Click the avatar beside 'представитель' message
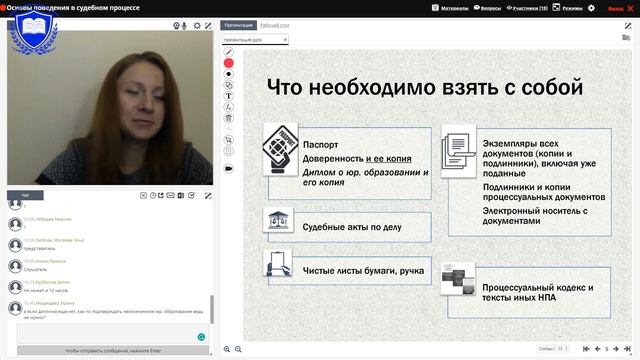 [15, 245]
